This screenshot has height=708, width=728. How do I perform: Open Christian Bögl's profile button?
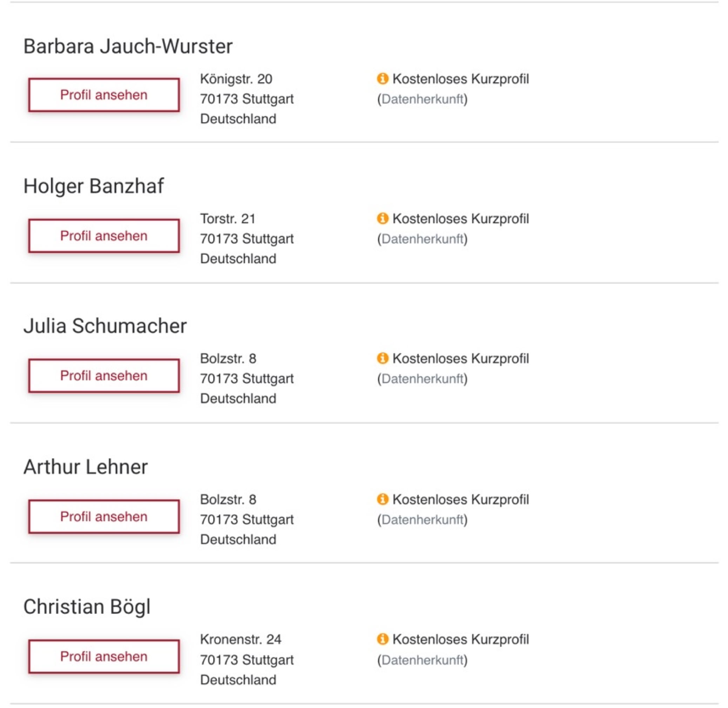point(104,656)
